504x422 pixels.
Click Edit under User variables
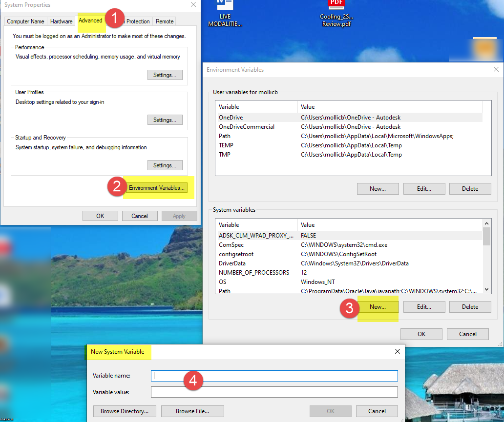[x=424, y=188]
